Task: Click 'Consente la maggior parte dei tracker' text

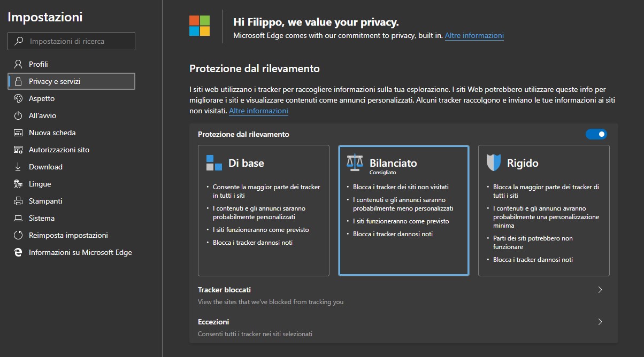Action: (266, 191)
